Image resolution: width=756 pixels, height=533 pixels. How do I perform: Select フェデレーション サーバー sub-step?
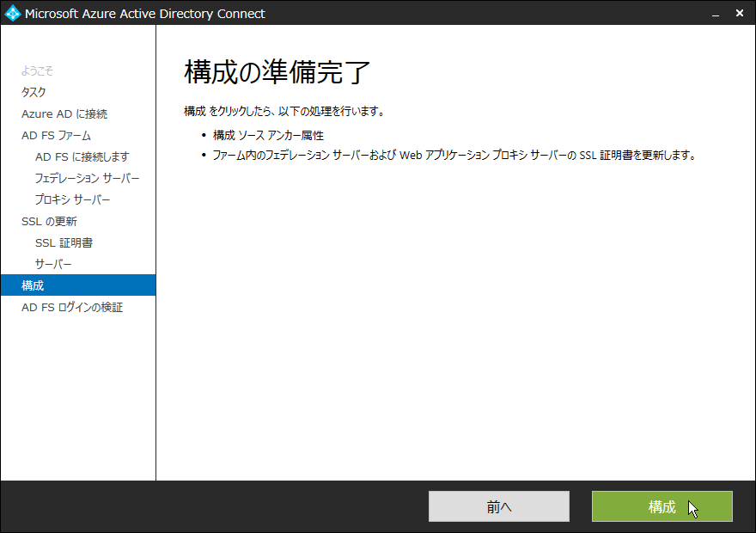click(87, 179)
